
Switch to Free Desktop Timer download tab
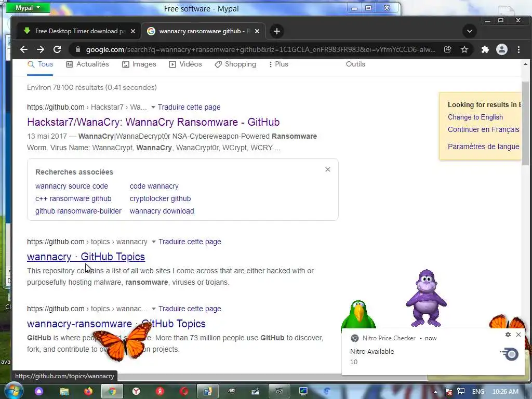pyautogui.click(x=78, y=31)
